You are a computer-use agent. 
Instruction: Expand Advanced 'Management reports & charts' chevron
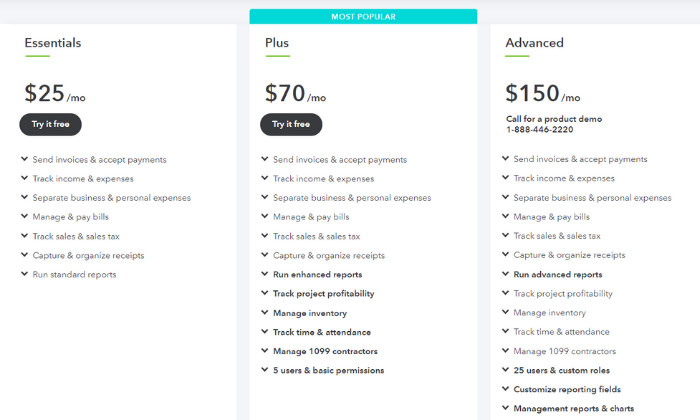pos(505,408)
